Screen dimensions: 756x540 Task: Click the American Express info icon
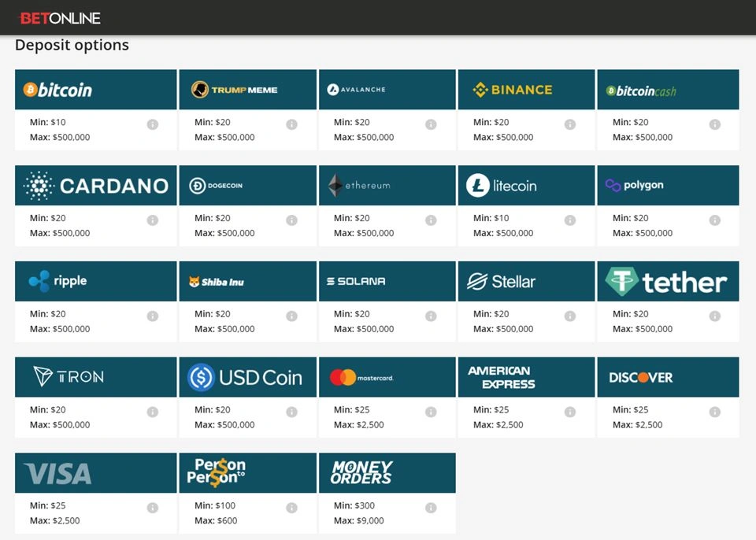(x=570, y=412)
